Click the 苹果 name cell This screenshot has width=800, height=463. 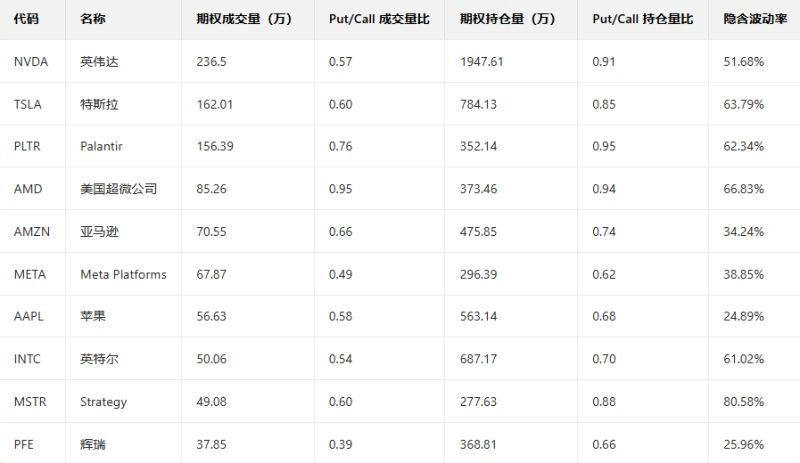pos(93,316)
